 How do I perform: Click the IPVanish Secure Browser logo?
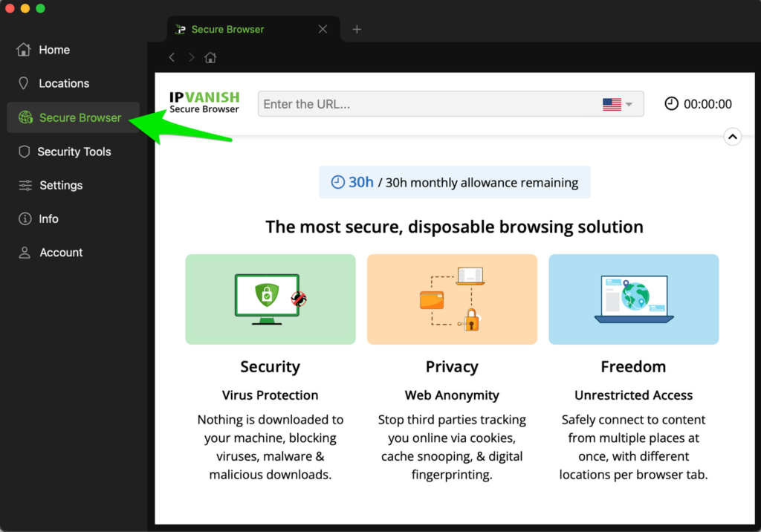tap(204, 103)
